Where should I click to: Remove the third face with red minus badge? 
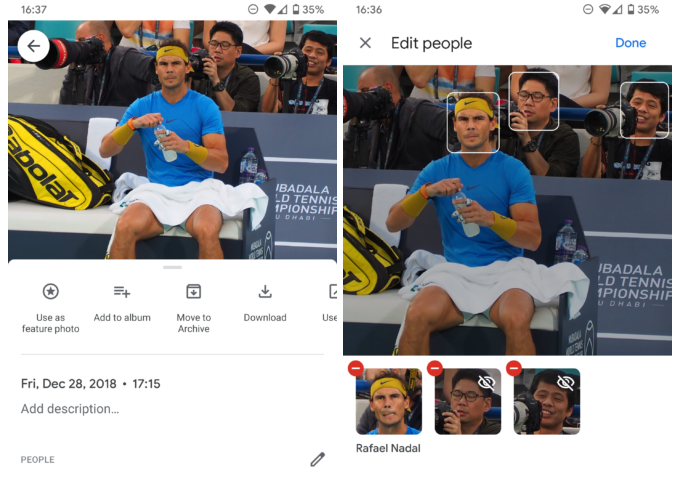pyautogui.click(x=514, y=368)
